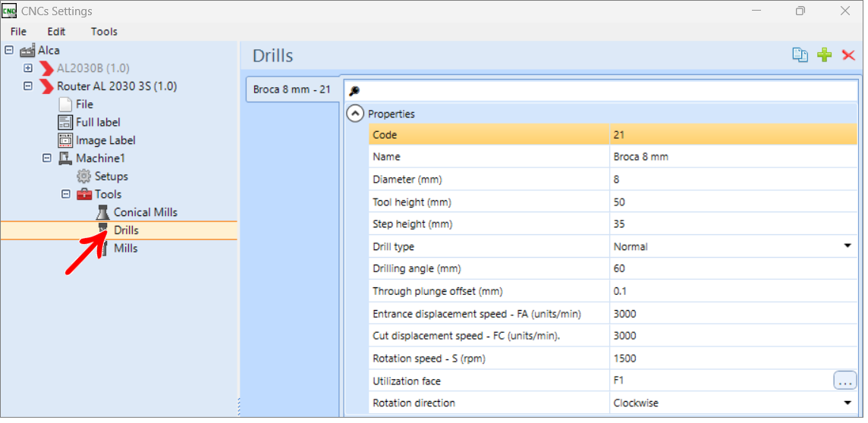Collapse the Properties section chevron

(x=355, y=114)
